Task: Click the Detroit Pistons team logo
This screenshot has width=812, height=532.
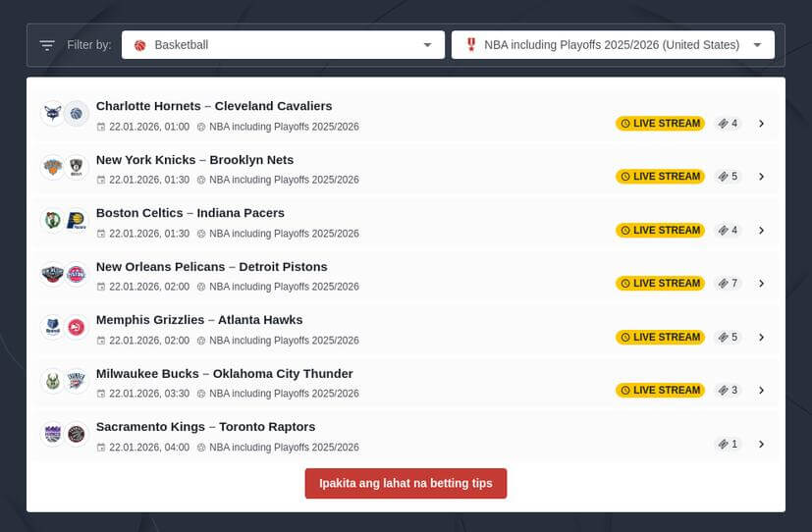Action: click(77, 274)
